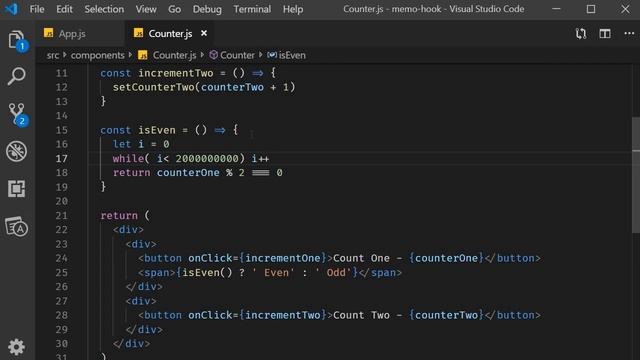Close the Visual Studio Code window
Viewport: 640px width, 360px height.
pos(625,9)
